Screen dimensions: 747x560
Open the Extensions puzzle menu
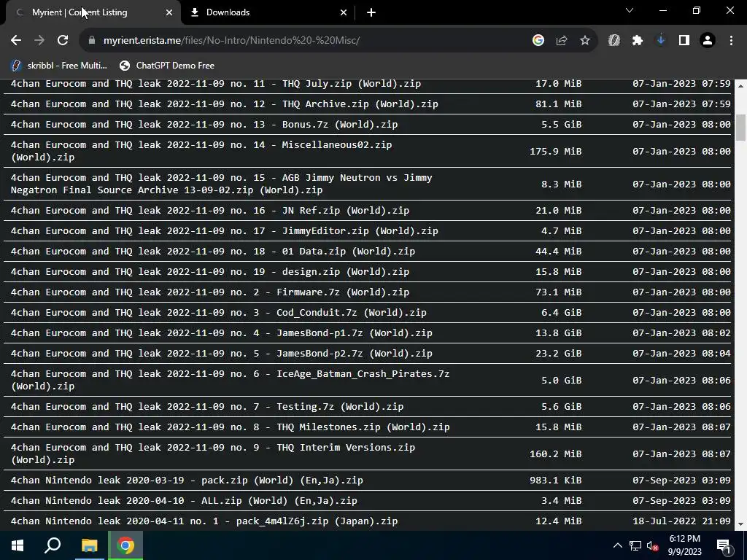pyautogui.click(x=638, y=41)
